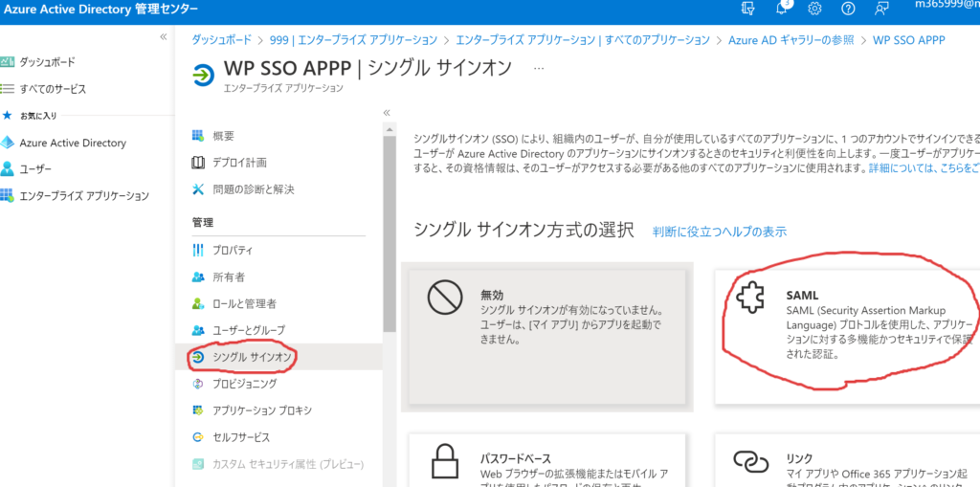Click the アプリケーション プロキシ icon
Viewport: 980px width, 487px height.
point(197,410)
